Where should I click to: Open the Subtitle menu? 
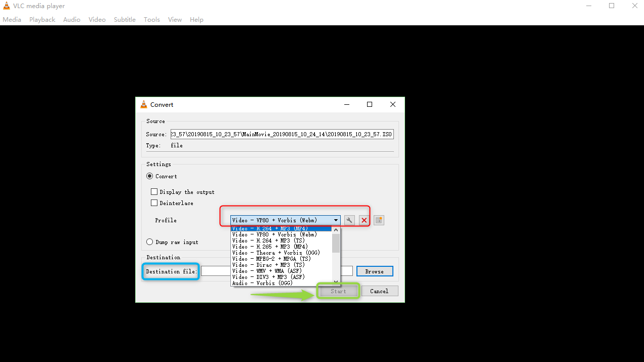tap(125, 19)
